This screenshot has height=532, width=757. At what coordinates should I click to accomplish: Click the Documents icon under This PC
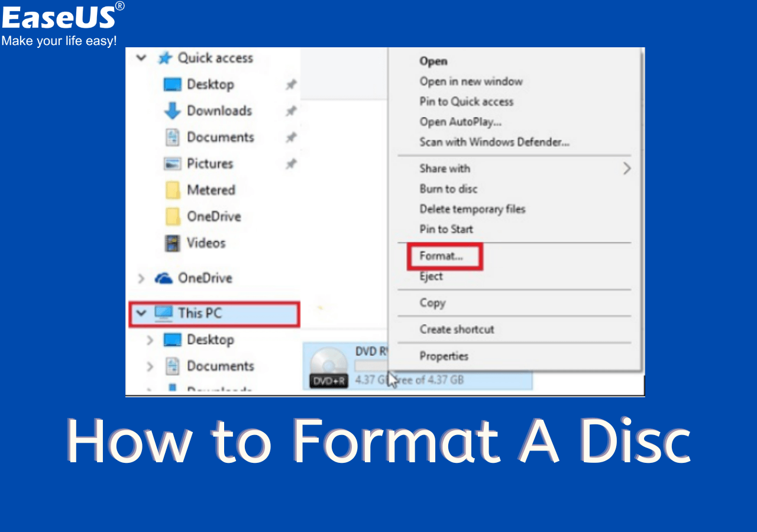[172, 366]
